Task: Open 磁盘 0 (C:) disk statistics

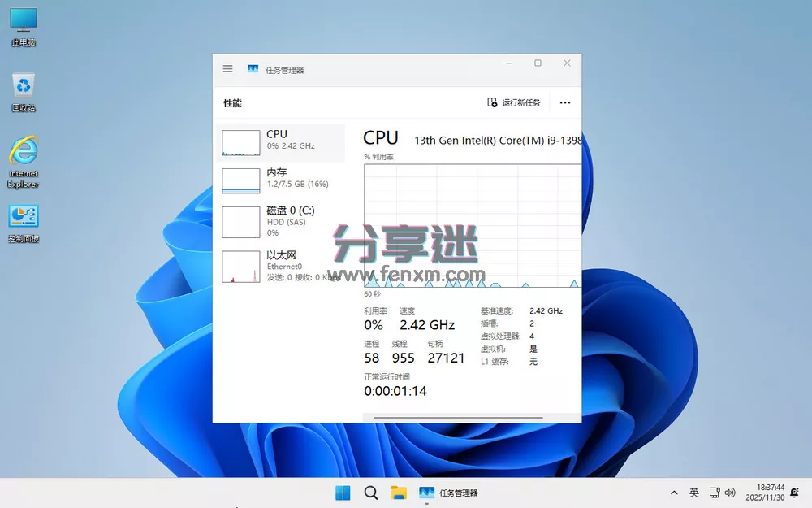Action: coord(280,220)
